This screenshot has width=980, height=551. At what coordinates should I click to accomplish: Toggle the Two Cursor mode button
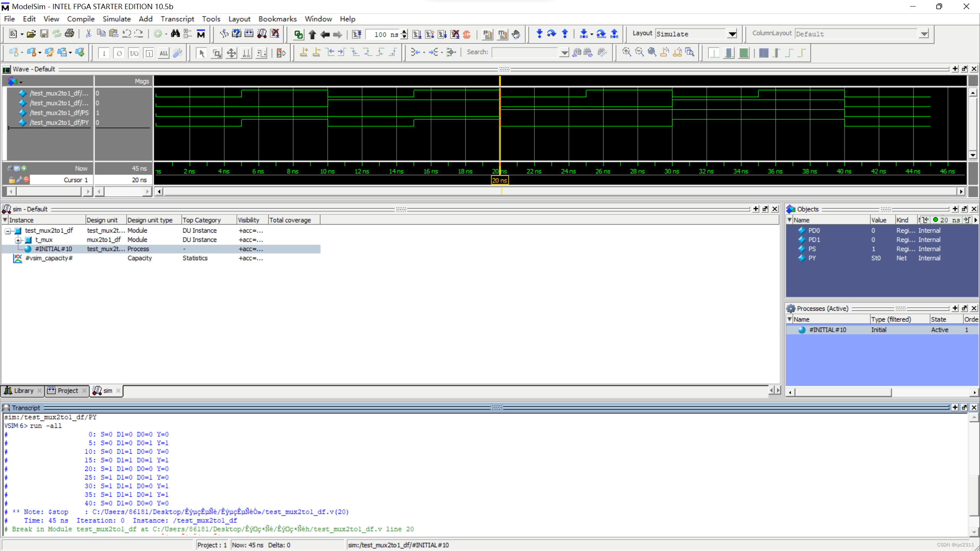pos(247,53)
